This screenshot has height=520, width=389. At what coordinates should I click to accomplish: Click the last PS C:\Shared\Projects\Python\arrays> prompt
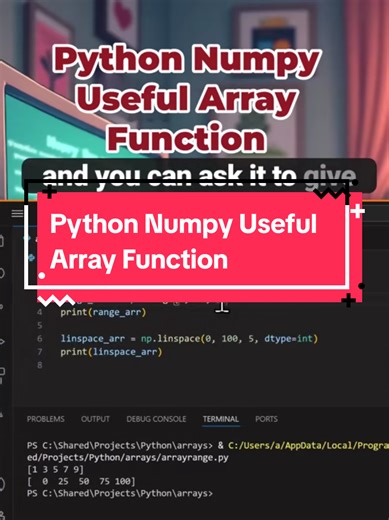pos(120,493)
